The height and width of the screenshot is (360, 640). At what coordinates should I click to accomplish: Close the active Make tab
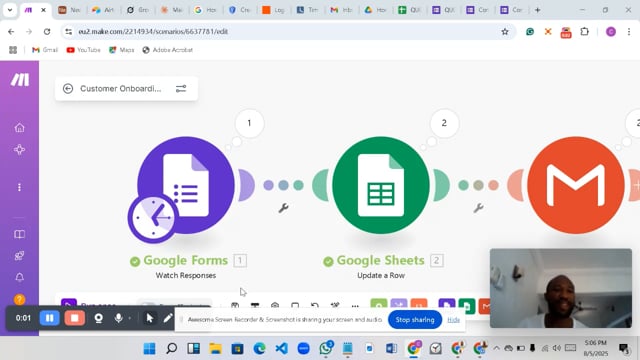tap(43, 10)
